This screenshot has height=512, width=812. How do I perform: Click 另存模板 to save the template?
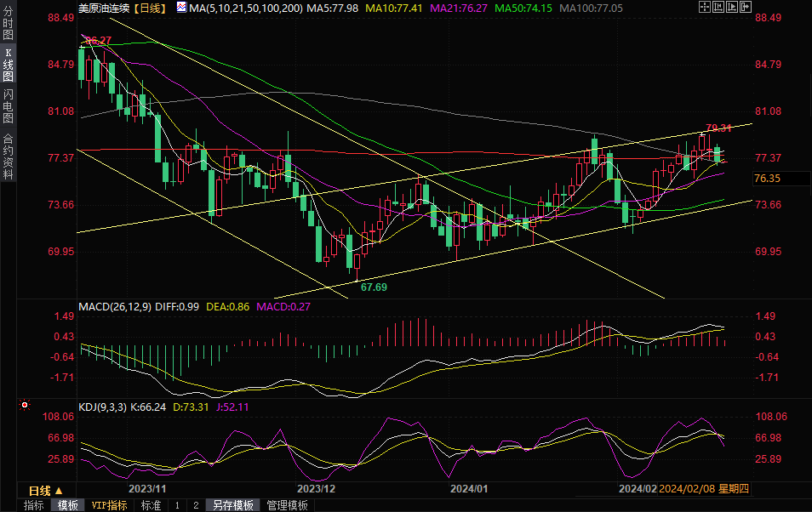[233, 505]
